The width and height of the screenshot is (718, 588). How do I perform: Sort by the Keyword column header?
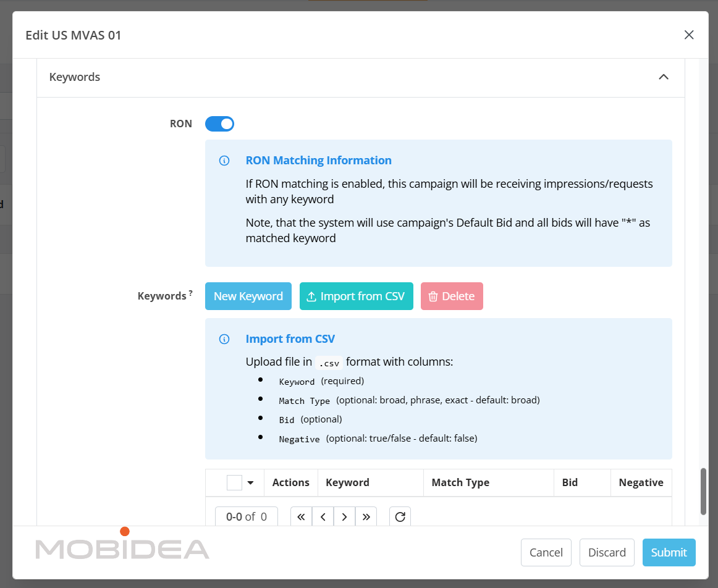tap(347, 483)
